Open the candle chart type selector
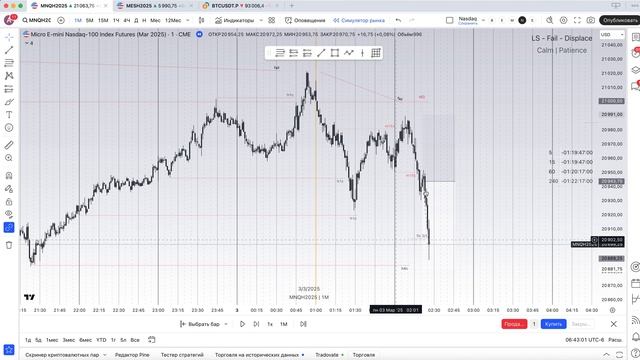Viewport: 640px width, 360px height. tap(201, 20)
